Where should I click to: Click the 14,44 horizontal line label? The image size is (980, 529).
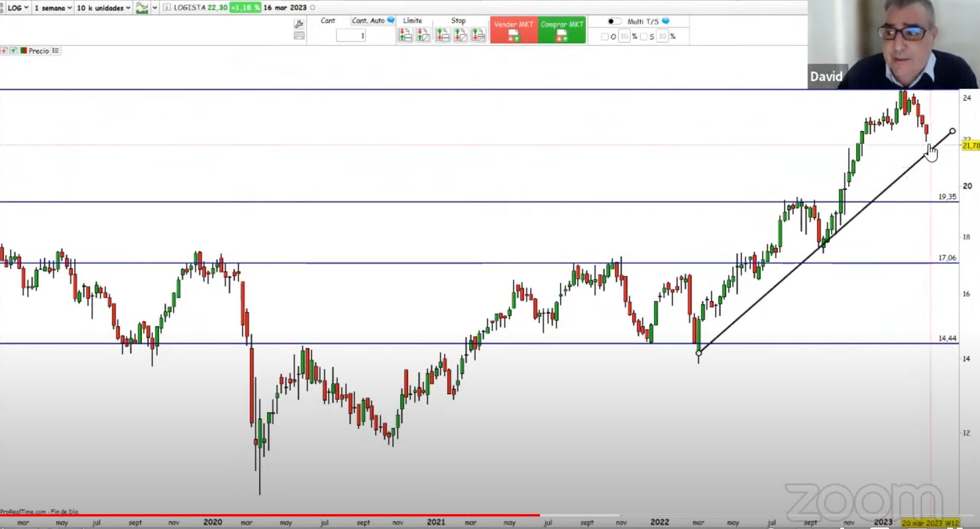pos(947,339)
